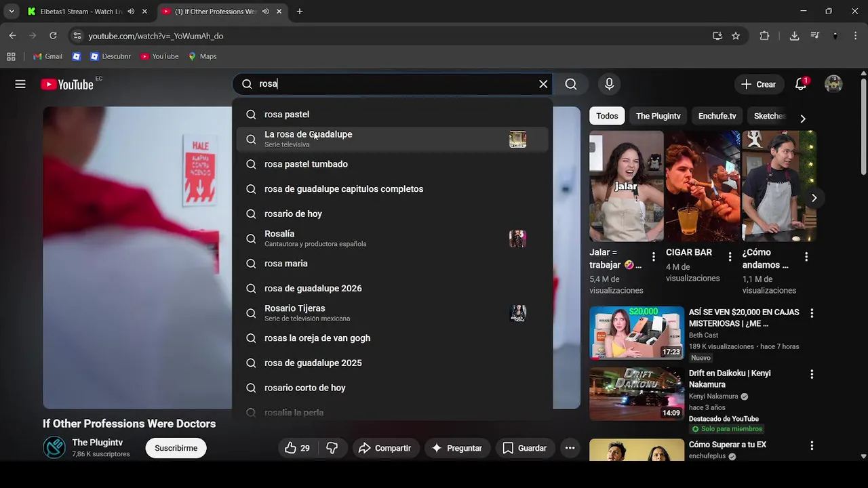Screen dimensions: 868x488
Task: Open the $20,000 mystery boxes video thumbnail
Action: [637, 333]
